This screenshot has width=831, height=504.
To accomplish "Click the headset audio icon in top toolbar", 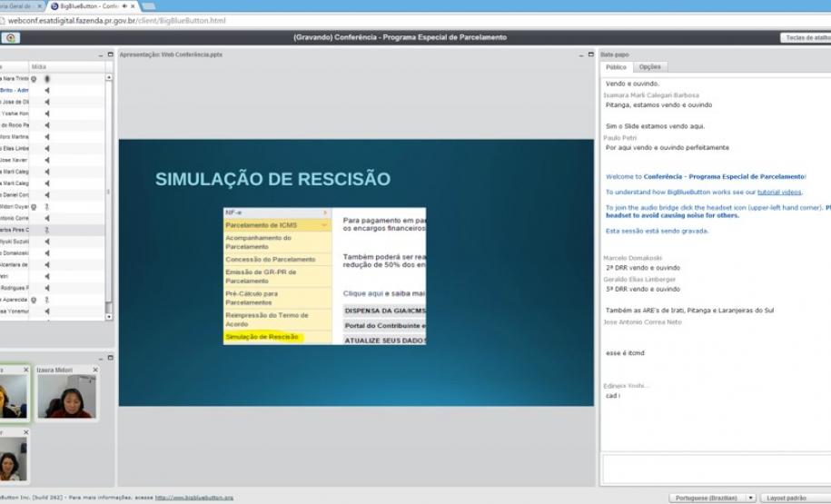I will tap(10, 38).
